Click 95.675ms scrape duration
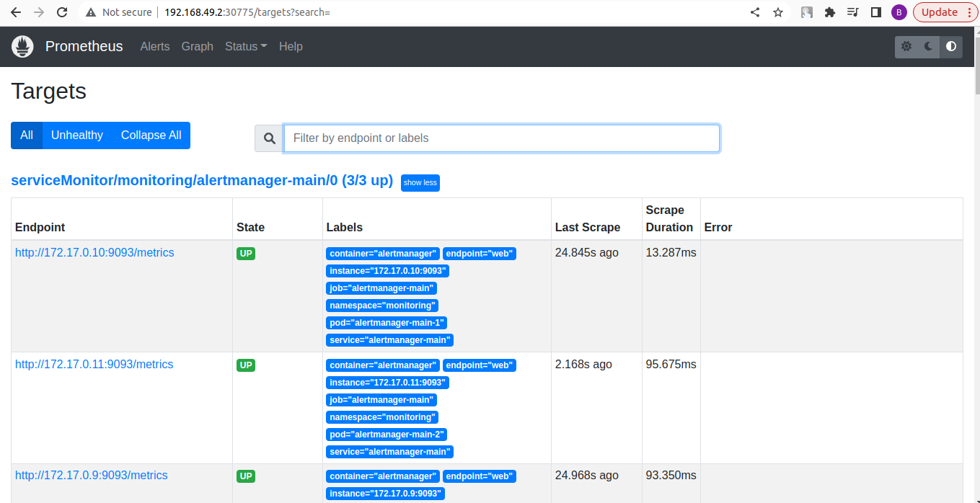 tap(671, 365)
